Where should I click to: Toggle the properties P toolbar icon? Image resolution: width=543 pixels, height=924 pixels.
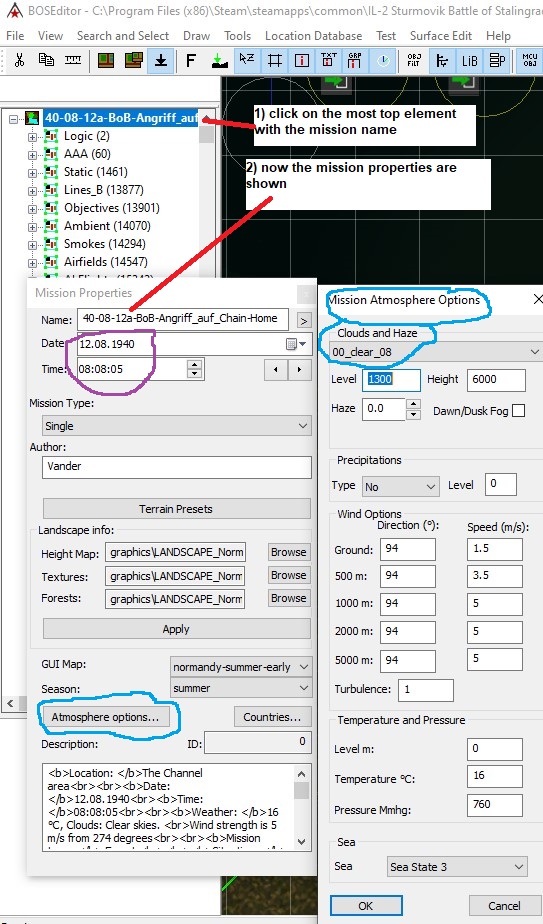[x=497, y=61]
